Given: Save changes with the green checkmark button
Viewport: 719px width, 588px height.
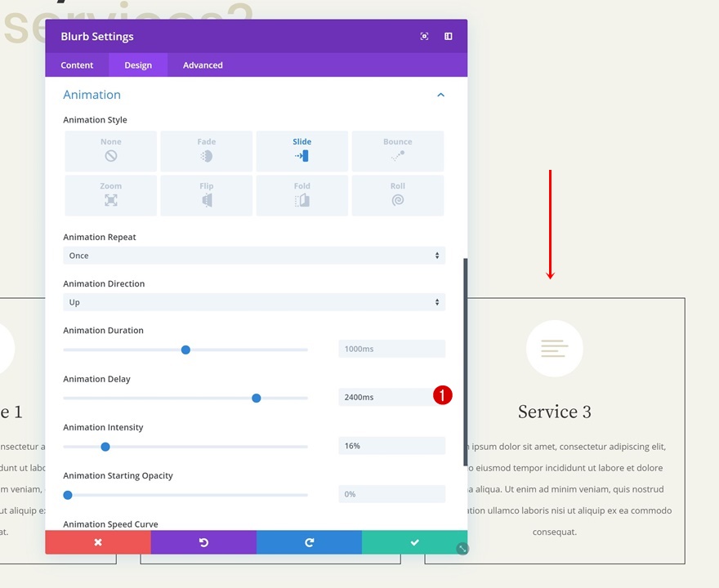Looking at the screenshot, I should pyautogui.click(x=414, y=542).
